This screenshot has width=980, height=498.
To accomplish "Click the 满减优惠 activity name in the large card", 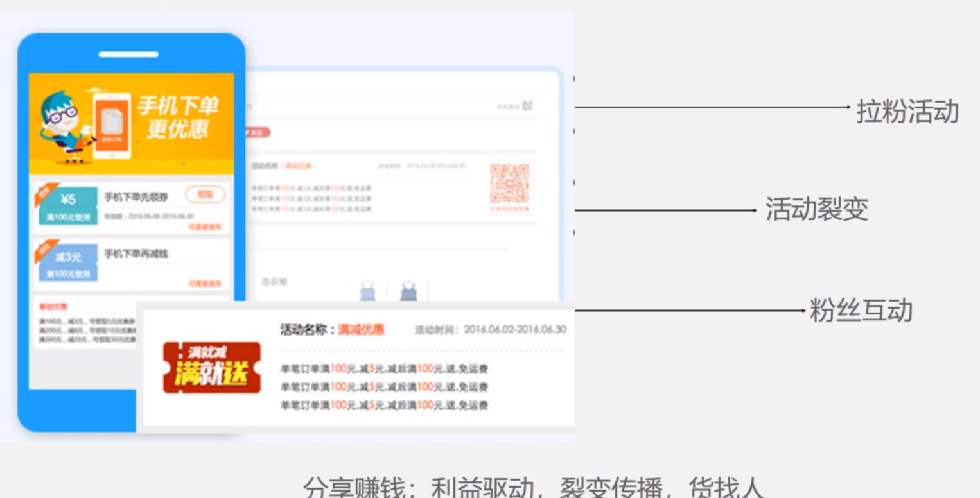I will (361, 330).
